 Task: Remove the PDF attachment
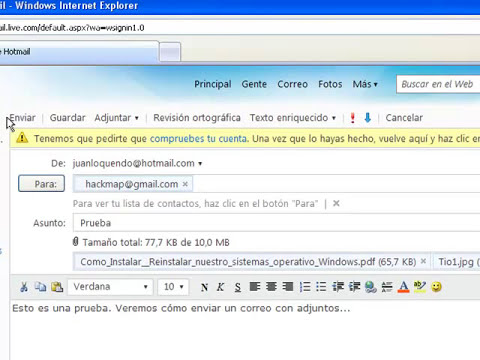tap(423, 261)
